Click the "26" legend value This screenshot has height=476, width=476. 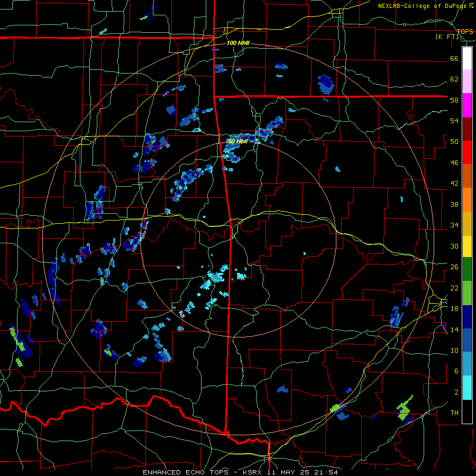click(454, 267)
